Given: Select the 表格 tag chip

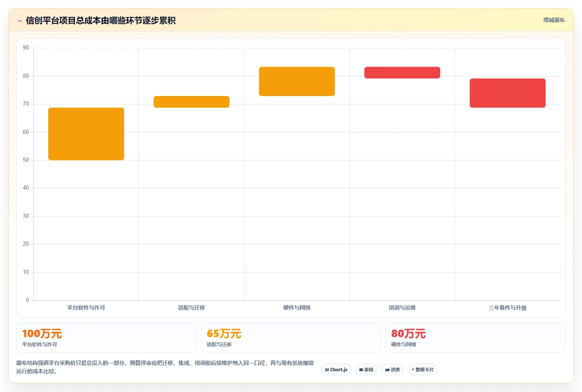Looking at the screenshot, I should 366,370.
